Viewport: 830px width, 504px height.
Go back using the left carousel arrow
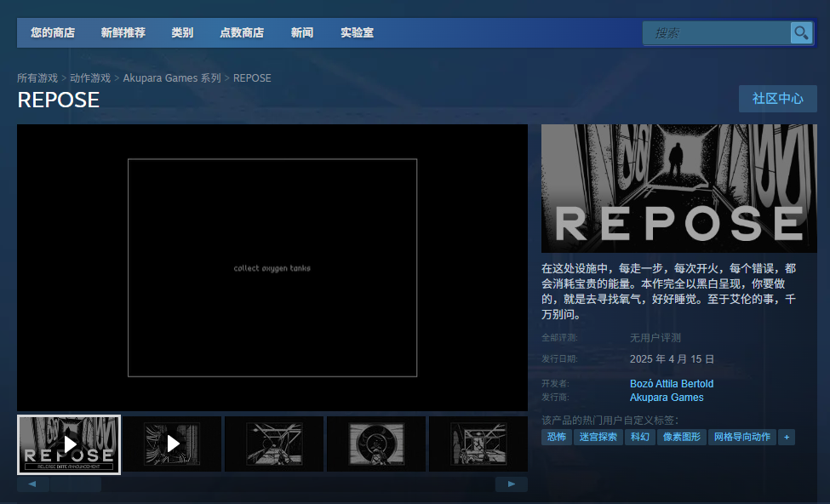coord(32,484)
